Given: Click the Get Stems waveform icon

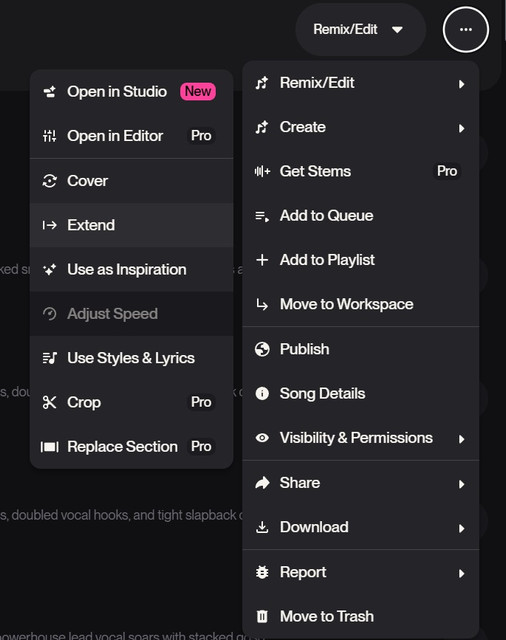Looking at the screenshot, I should point(262,171).
